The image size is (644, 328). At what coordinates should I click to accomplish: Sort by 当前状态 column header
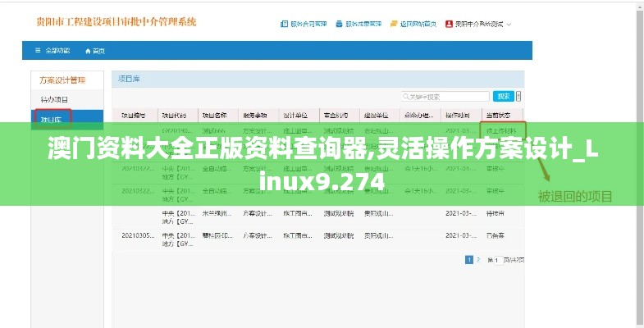point(498,115)
